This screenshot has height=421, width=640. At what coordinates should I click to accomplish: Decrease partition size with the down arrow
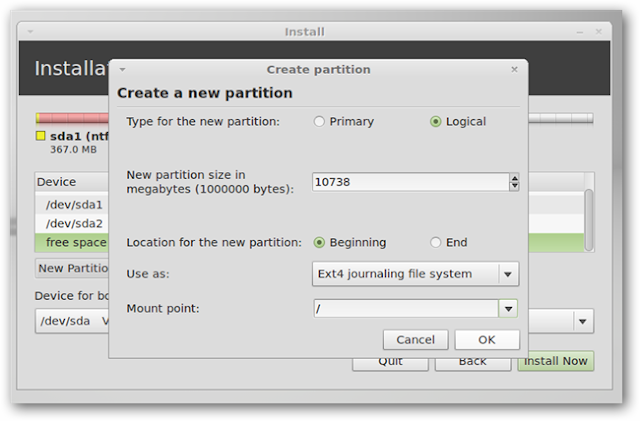click(x=514, y=186)
